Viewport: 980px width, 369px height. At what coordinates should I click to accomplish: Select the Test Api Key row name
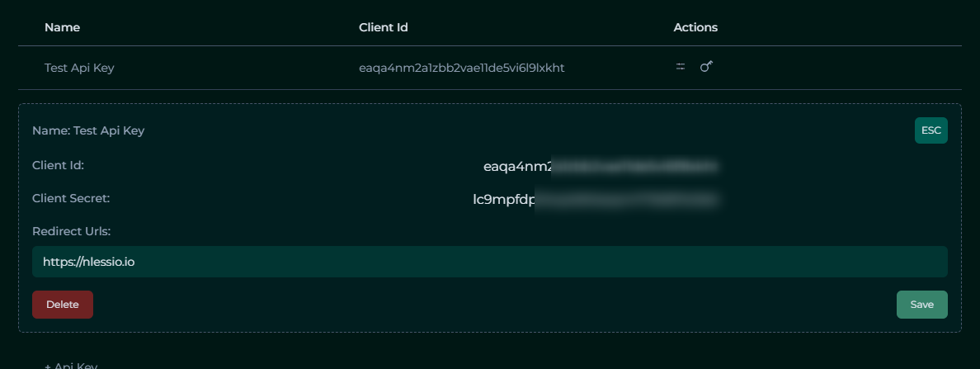pos(79,68)
